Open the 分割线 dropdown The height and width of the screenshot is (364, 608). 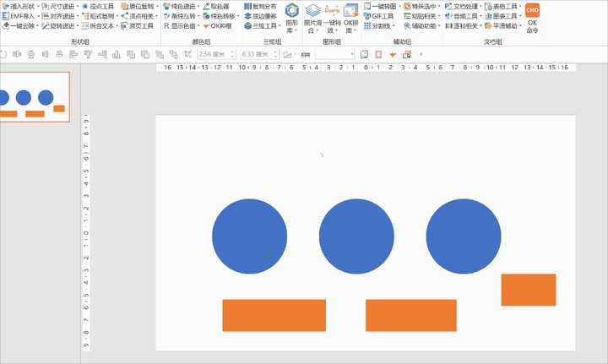pyautogui.click(x=380, y=26)
